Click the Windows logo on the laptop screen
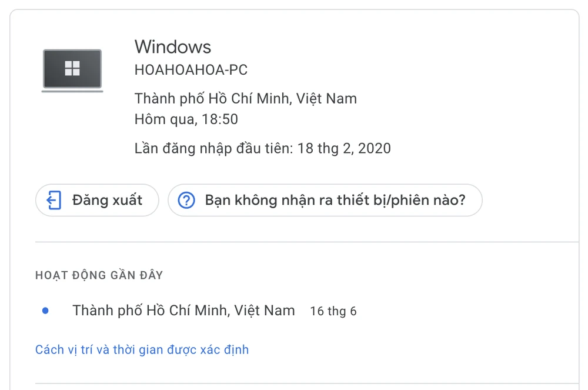Screen dimensions: 588x390 [x=72, y=68]
